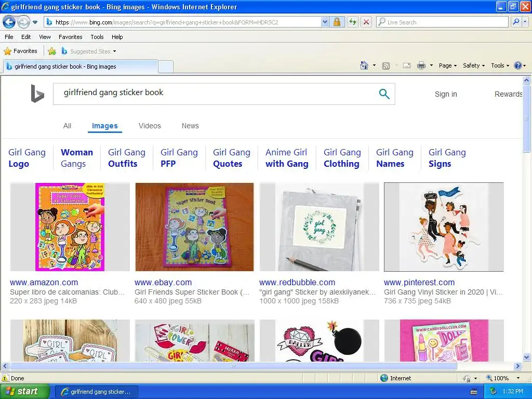The image size is (532, 399).
Task: Click Bing's magnifier search icon
Action: (x=384, y=94)
